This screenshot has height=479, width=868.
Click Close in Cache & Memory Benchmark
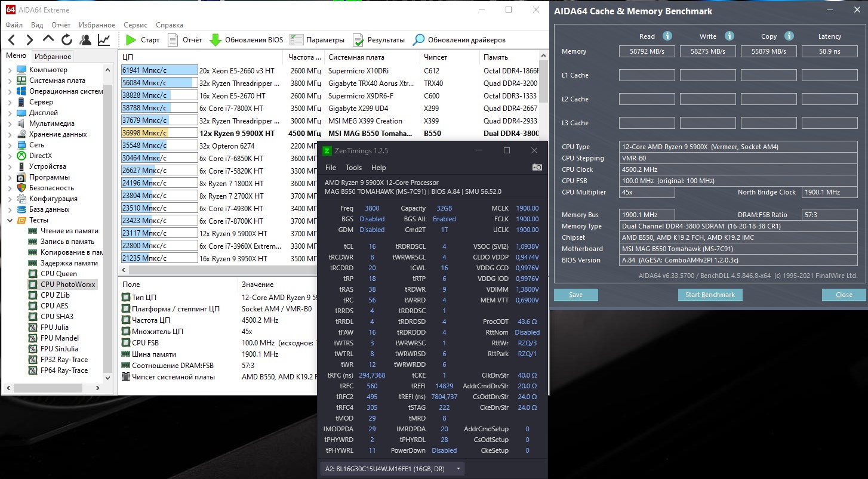point(844,295)
